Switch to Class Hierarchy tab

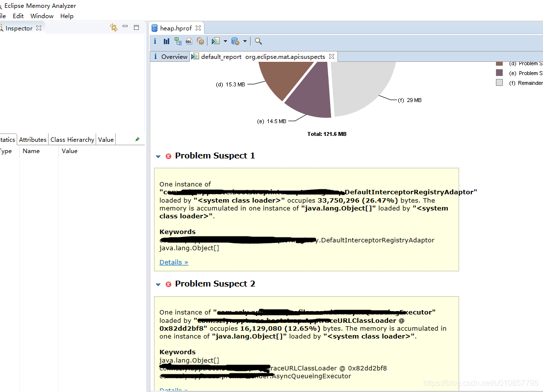tap(72, 139)
